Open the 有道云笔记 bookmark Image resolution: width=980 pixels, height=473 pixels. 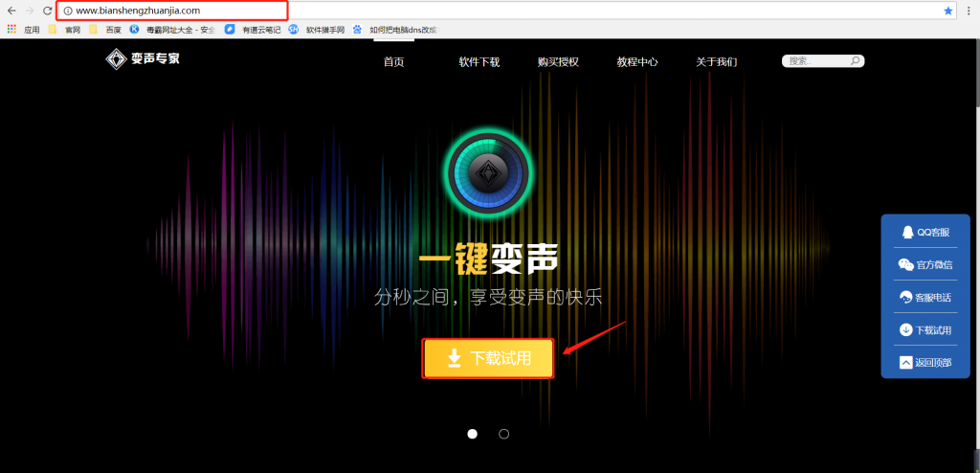(253, 29)
